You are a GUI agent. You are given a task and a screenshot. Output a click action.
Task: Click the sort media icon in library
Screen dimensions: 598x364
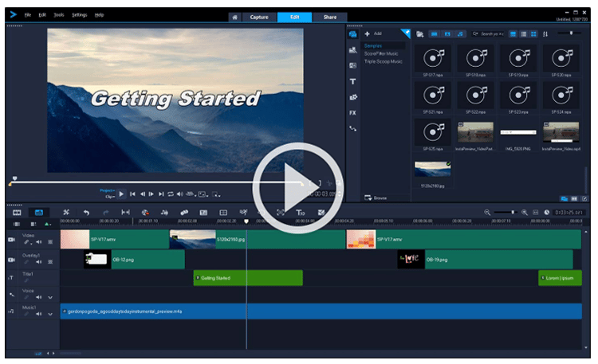(x=546, y=33)
